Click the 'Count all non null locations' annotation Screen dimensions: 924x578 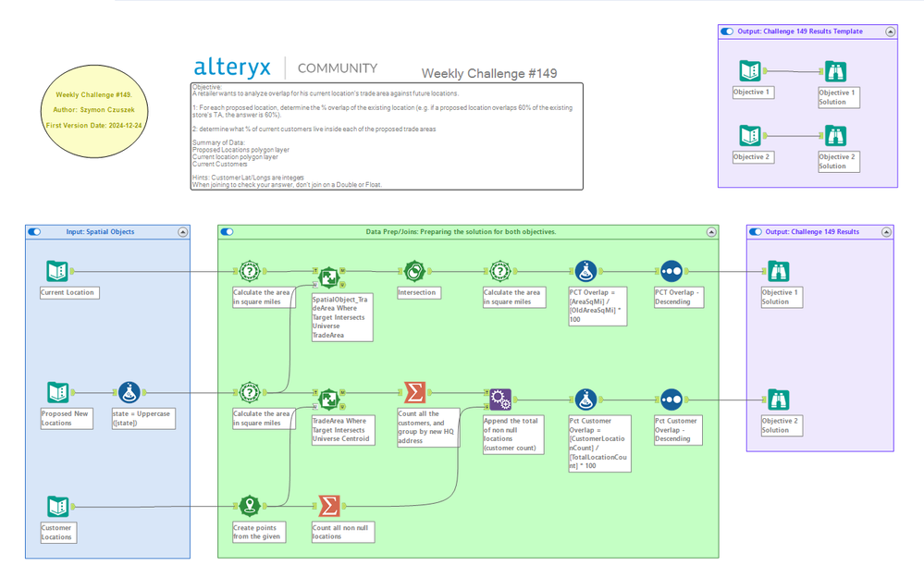click(x=343, y=532)
